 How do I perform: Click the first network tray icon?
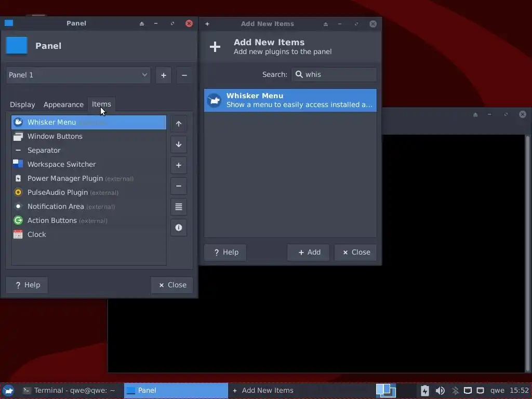(x=468, y=391)
